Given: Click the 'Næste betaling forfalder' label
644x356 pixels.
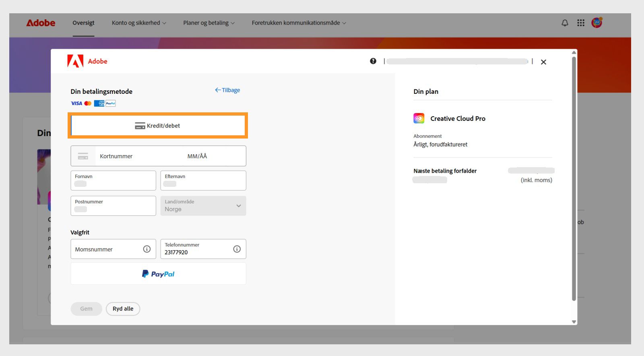Looking at the screenshot, I should click(x=445, y=171).
